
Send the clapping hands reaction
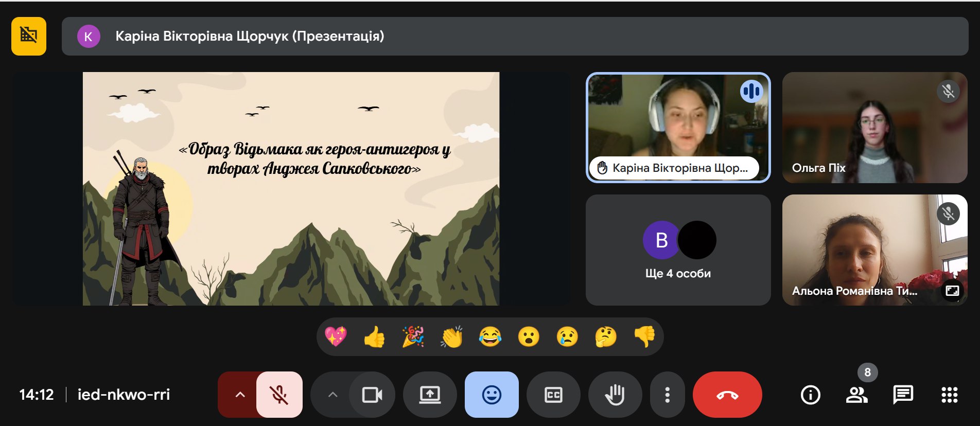451,337
